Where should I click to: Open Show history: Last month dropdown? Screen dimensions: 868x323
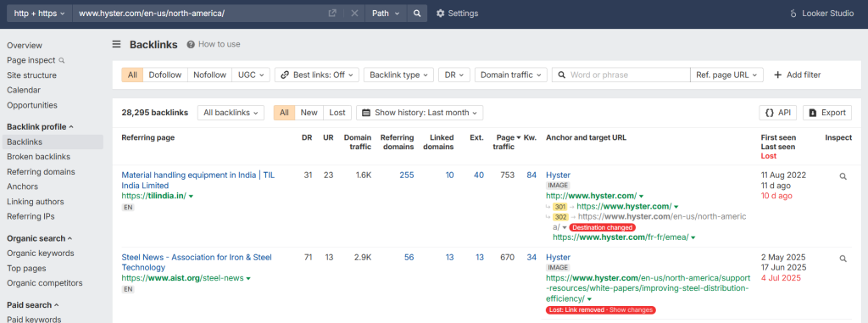coord(420,113)
